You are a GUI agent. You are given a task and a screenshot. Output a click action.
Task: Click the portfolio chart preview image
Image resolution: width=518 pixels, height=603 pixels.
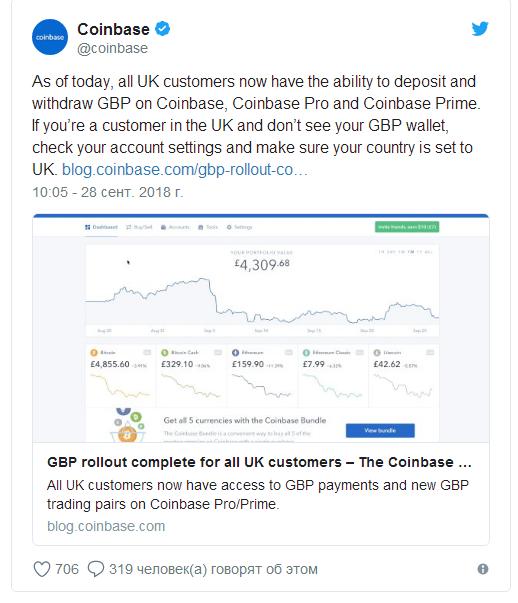click(261, 328)
